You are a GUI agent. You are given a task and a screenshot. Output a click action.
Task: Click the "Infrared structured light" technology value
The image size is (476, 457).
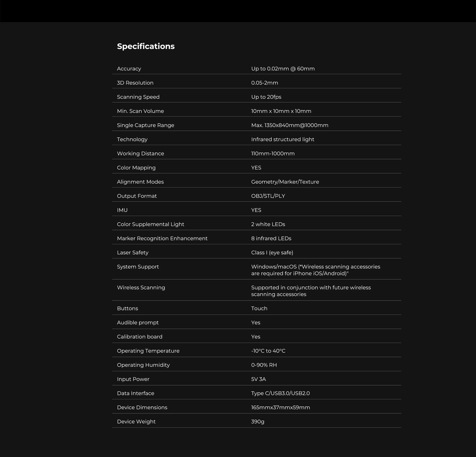click(x=282, y=139)
